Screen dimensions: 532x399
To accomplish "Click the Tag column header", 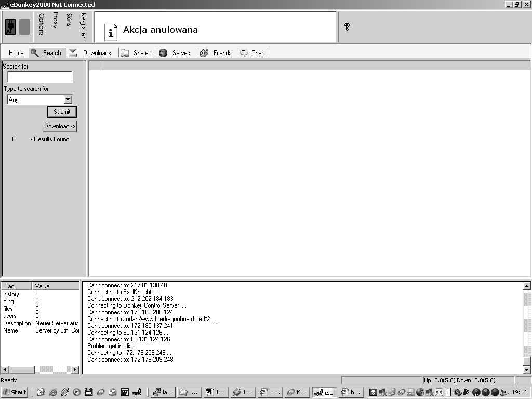I will tap(16, 286).
